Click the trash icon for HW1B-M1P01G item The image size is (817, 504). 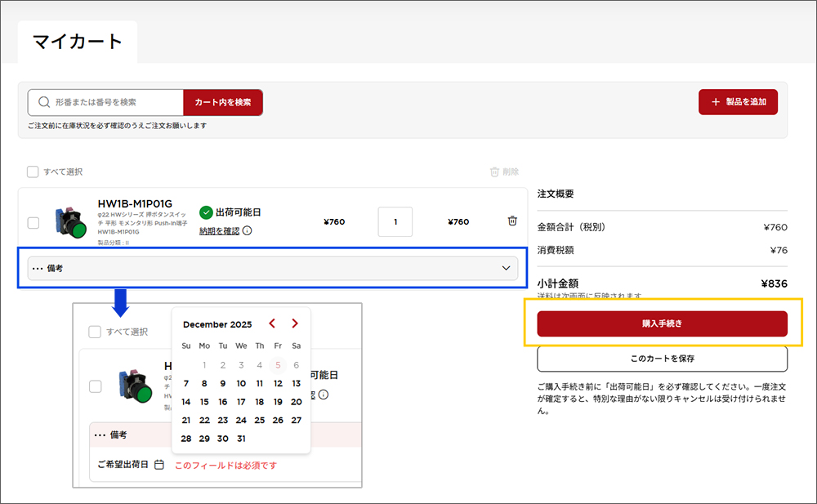pyautogui.click(x=512, y=221)
